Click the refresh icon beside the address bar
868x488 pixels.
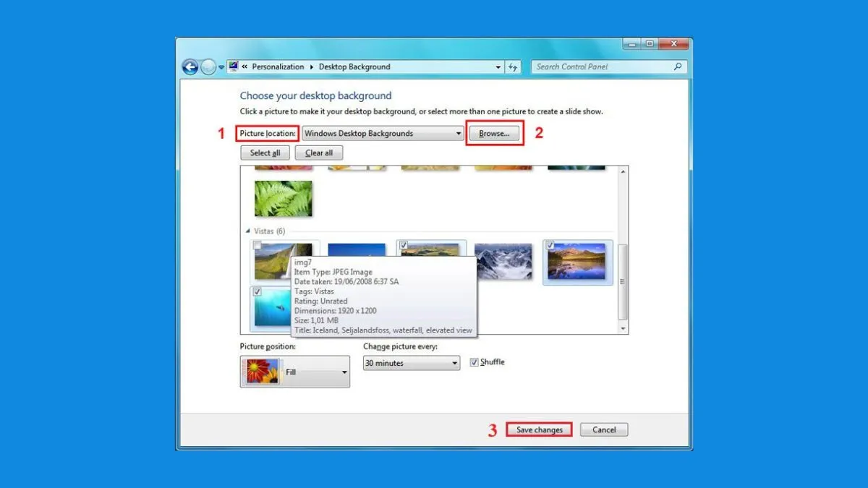(513, 67)
